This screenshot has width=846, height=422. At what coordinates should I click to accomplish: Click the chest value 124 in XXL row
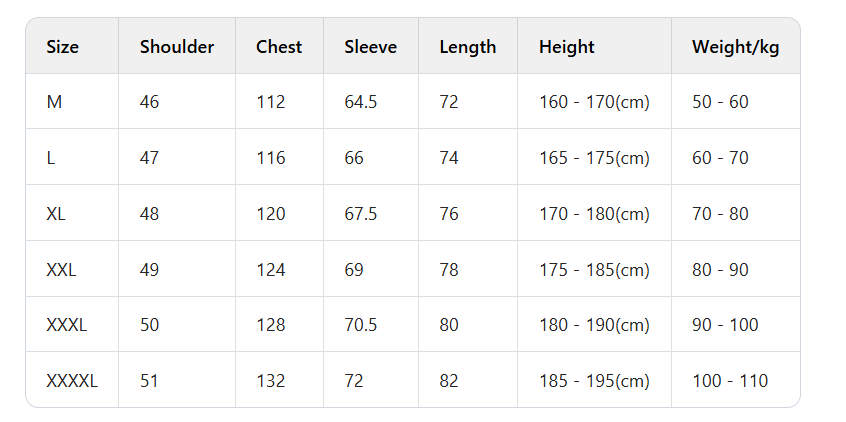pyautogui.click(x=270, y=270)
